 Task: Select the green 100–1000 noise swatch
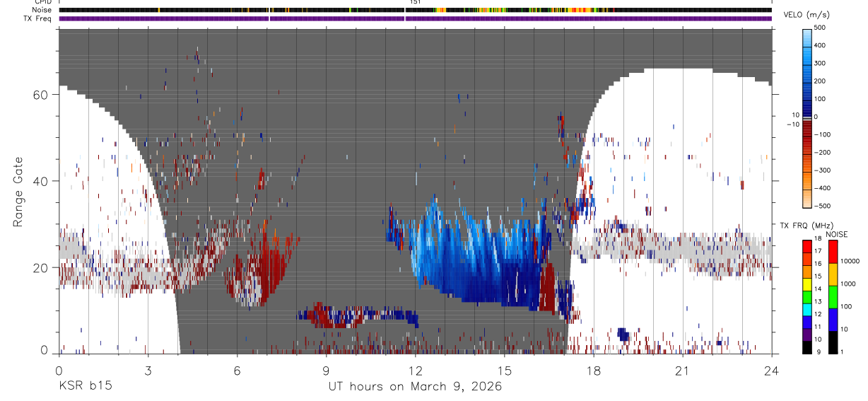832,297
